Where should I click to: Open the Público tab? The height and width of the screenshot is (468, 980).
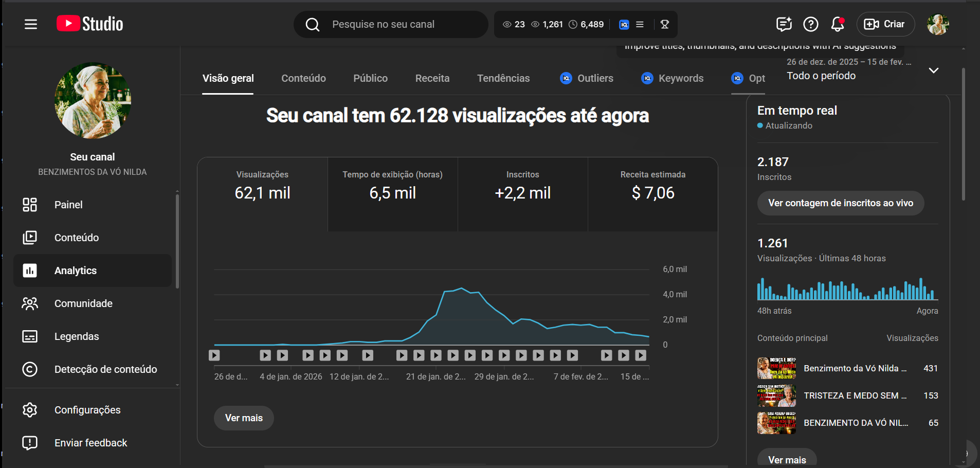(x=370, y=78)
